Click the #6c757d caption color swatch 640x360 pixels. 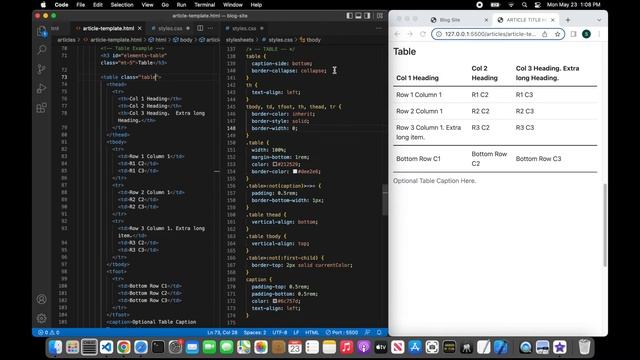(x=275, y=301)
